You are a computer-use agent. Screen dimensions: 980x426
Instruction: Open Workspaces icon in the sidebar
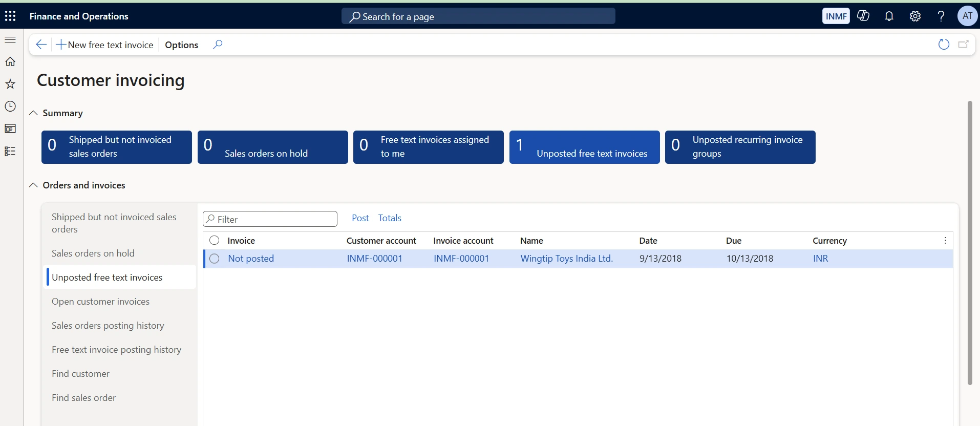coord(10,129)
